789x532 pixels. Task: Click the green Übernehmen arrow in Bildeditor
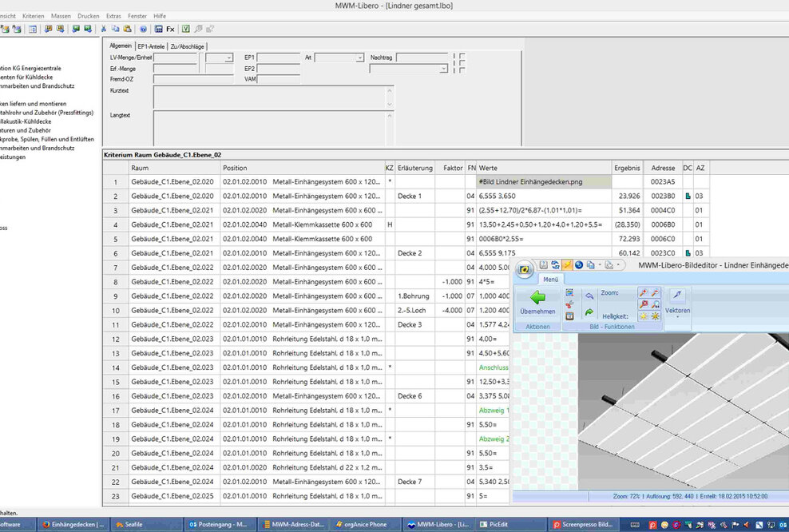[x=537, y=298]
